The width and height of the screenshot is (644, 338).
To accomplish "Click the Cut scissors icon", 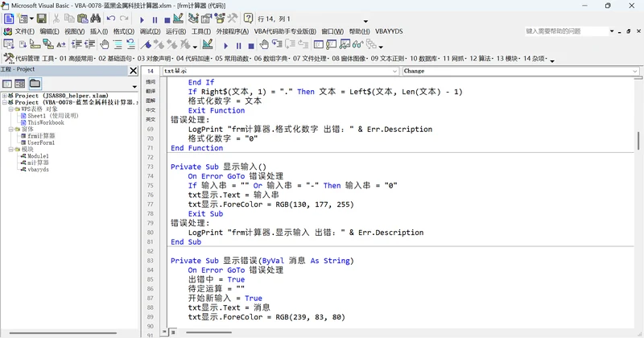I will point(56,19).
